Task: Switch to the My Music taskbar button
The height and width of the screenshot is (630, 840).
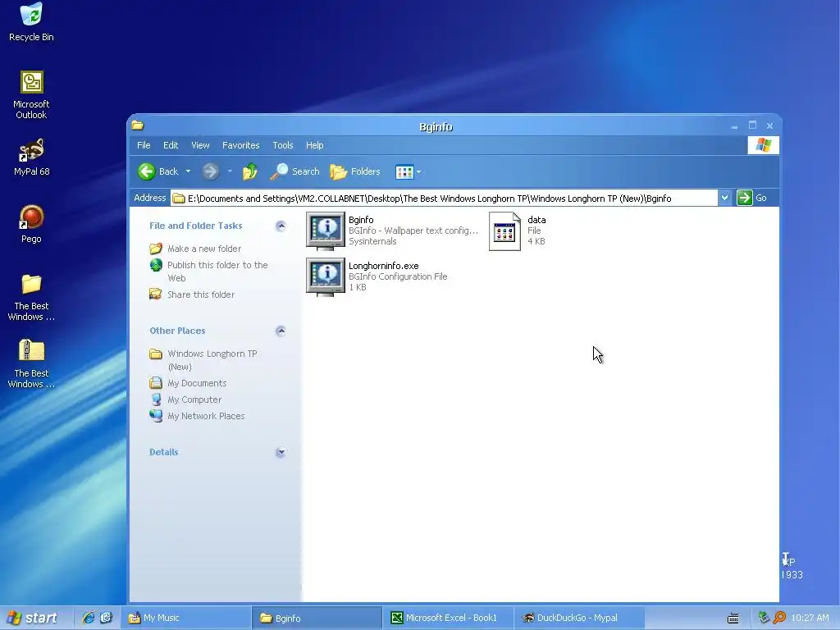Action: click(x=185, y=618)
